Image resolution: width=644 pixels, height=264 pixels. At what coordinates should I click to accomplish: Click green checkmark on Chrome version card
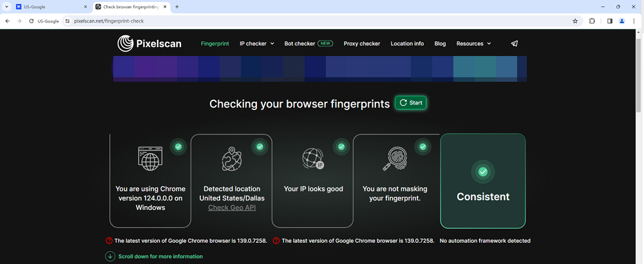(178, 147)
